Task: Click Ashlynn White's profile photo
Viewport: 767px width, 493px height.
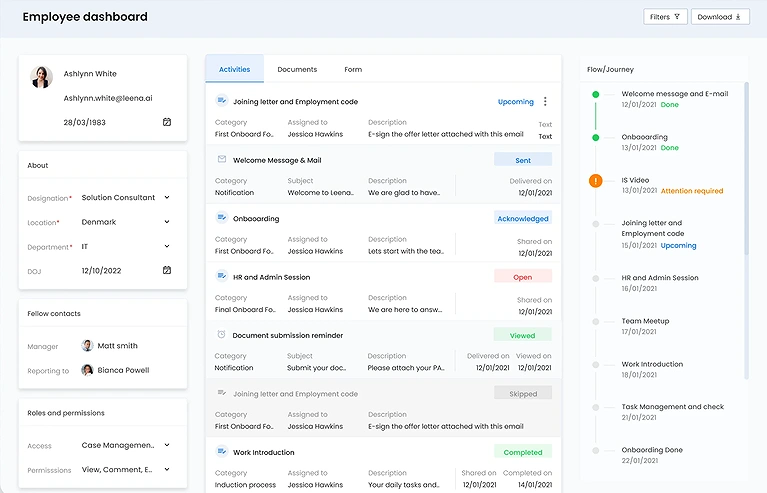Action: [x=41, y=77]
